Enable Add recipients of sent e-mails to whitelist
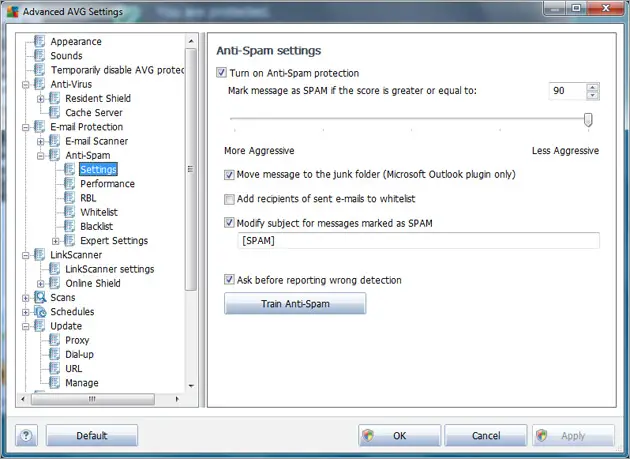 click(229, 199)
